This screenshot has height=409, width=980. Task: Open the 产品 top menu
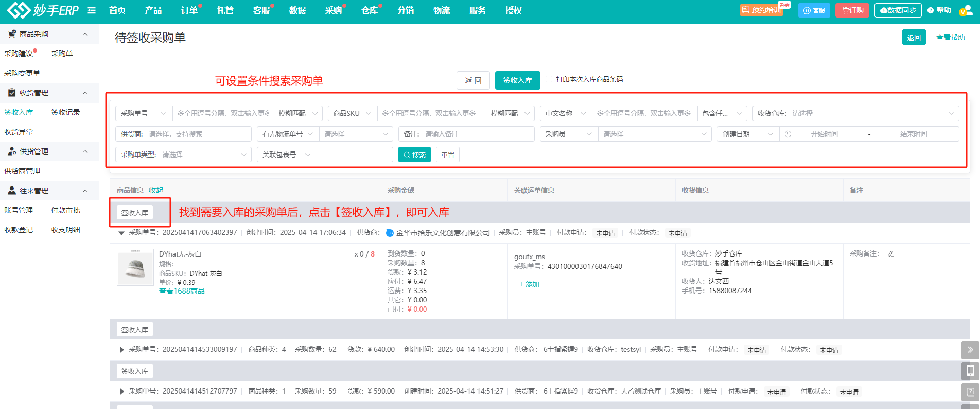(x=153, y=10)
